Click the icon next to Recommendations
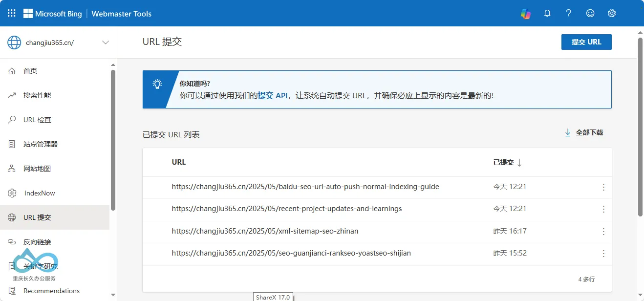The width and height of the screenshot is (644, 301). (12, 291)
